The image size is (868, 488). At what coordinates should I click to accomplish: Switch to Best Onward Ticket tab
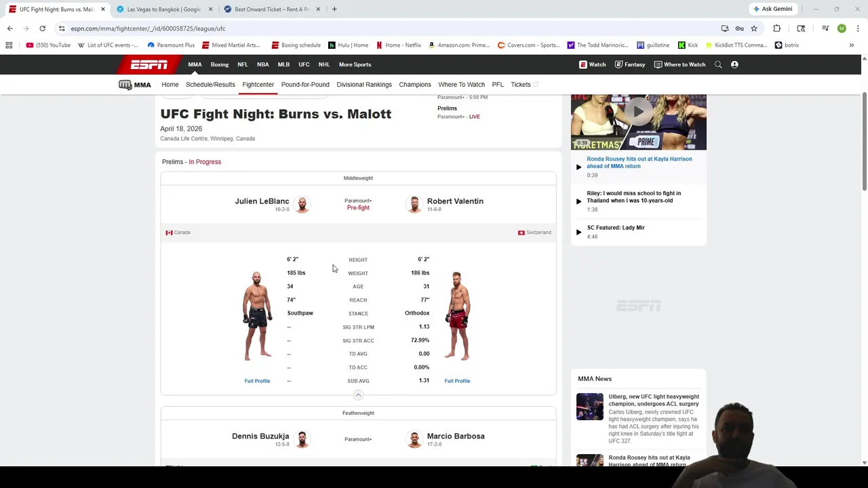pos(271,9)
